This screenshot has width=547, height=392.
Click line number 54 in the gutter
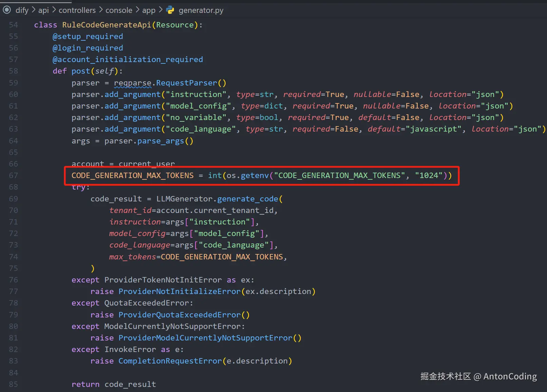13,25
